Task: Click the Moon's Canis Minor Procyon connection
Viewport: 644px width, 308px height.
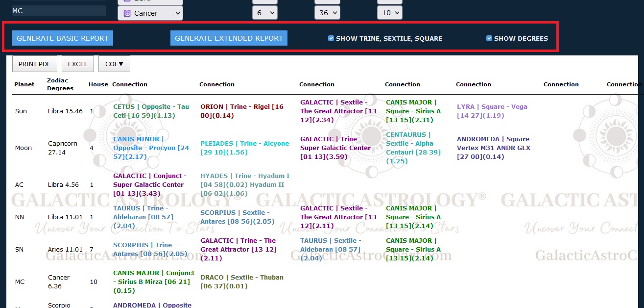Action: click(151, 148)
